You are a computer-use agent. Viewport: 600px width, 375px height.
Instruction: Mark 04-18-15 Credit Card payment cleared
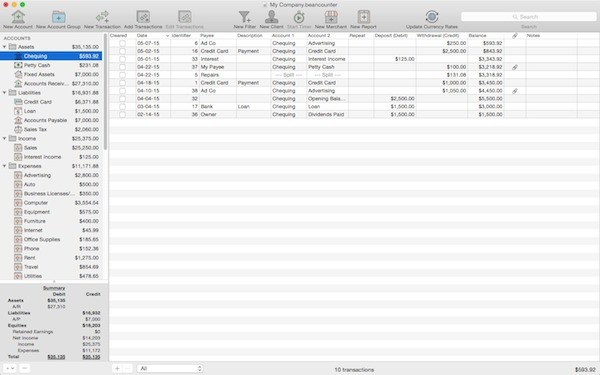pos(122,83)
